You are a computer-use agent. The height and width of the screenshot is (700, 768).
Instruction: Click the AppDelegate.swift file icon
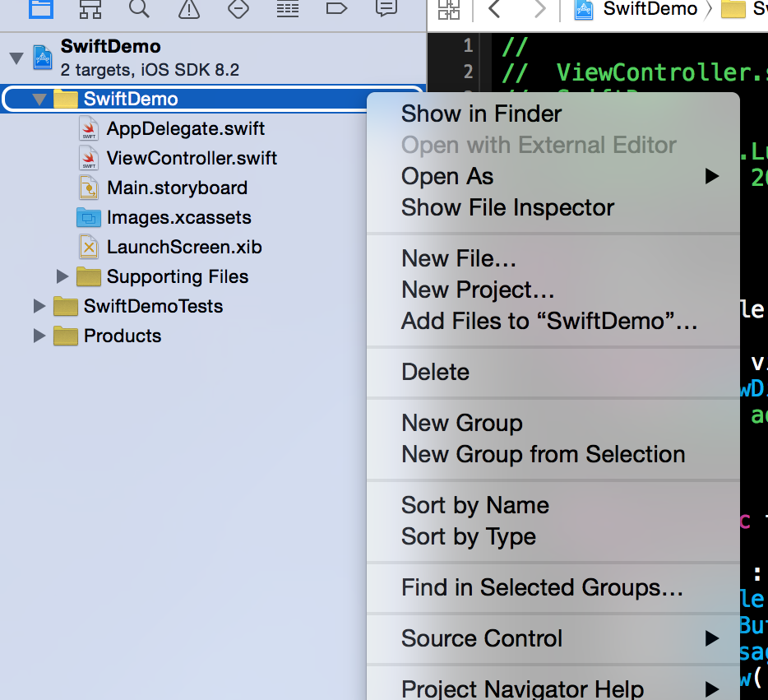[89, 129]
